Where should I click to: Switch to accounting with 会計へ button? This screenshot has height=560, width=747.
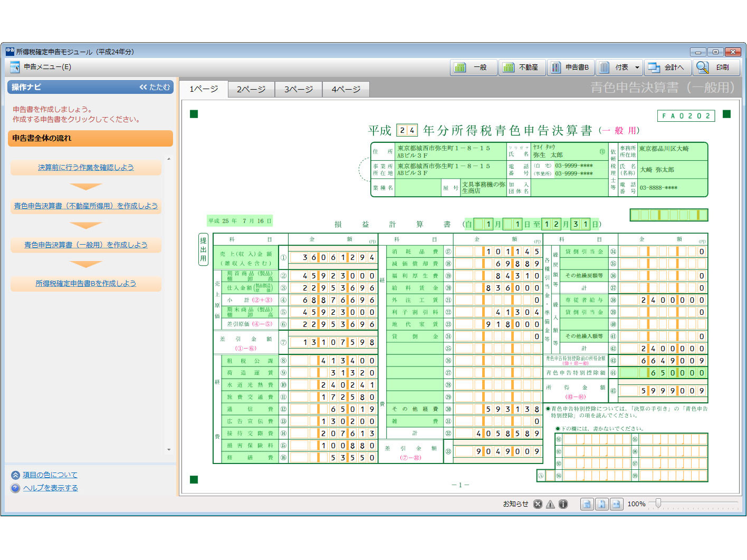tap(667, 67)
